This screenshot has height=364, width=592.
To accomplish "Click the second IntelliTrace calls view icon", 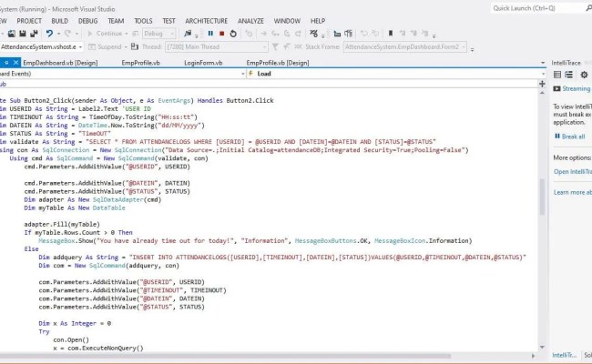I will coord(568,75).
